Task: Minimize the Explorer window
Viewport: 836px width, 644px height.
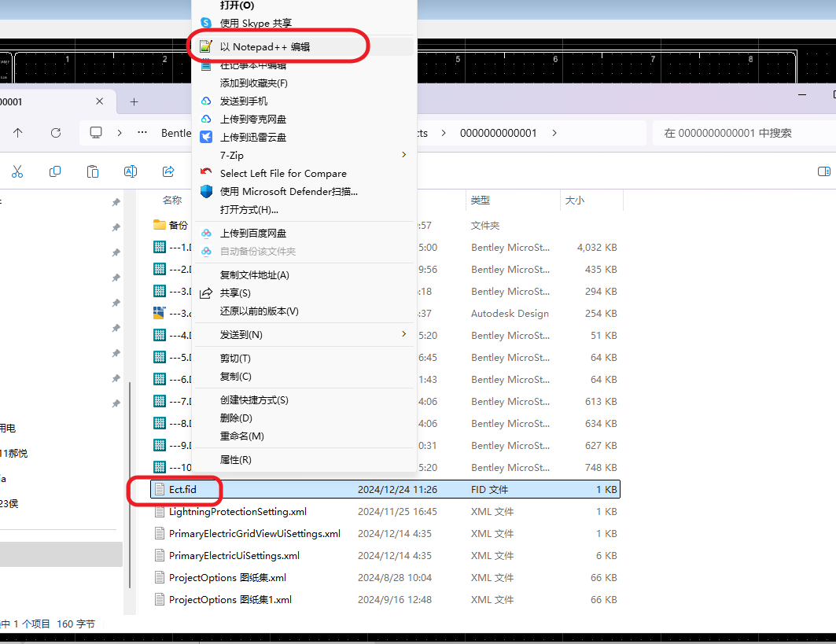Action: [x=802, y=94]
